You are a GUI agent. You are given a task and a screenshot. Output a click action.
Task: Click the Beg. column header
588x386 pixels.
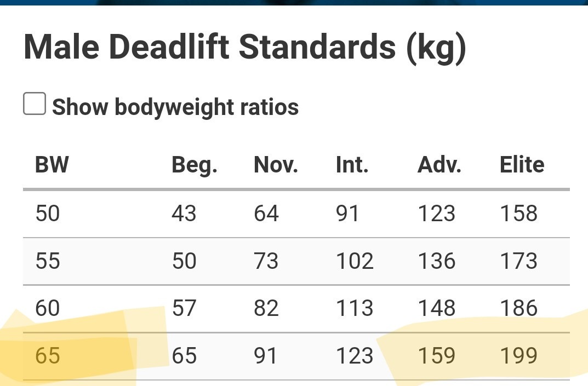tap(194, 165)
